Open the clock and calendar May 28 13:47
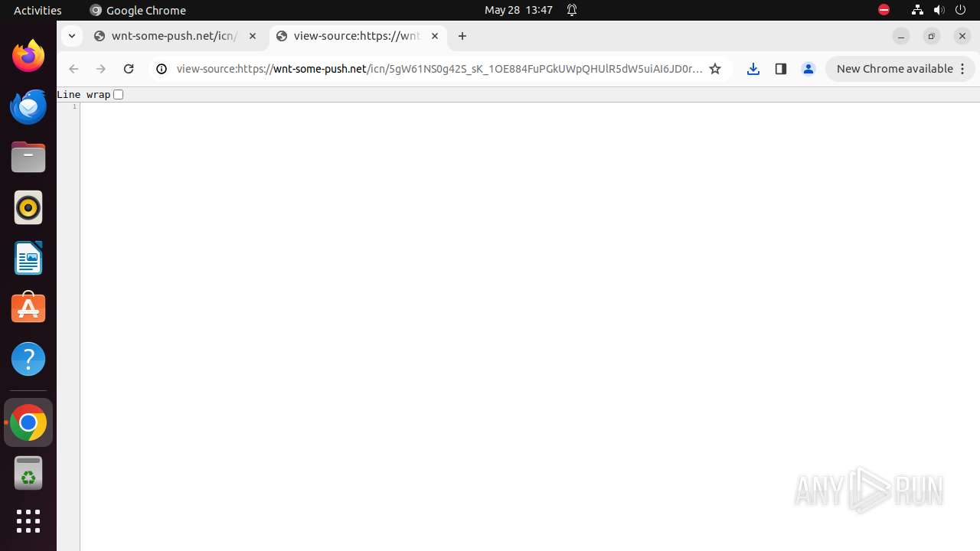980x551 pixels. (x=518, y=10)
